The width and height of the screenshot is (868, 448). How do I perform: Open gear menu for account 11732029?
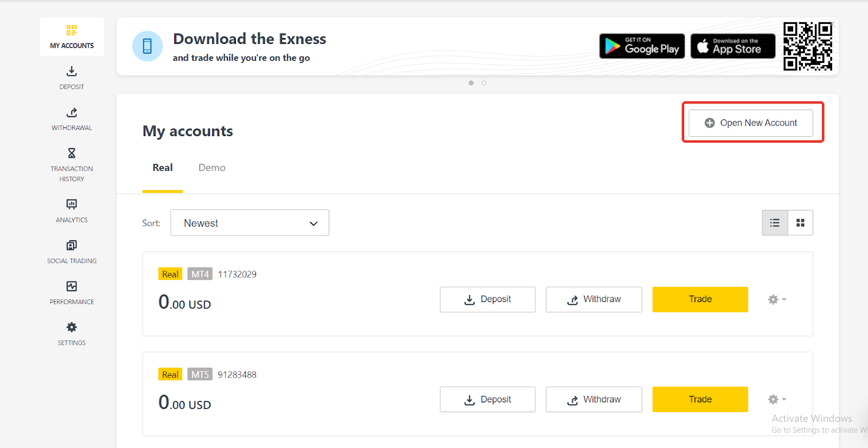click(x=777, y=299)
